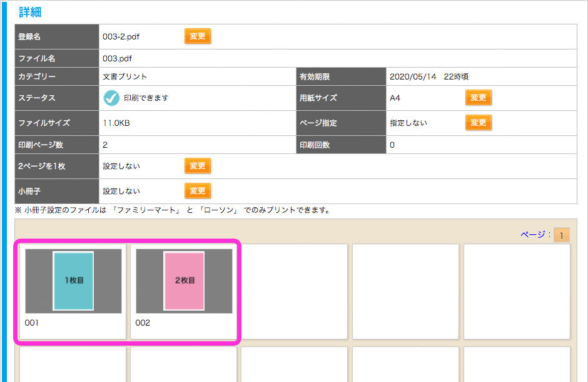This screenshot has width=588, height=382.
Task: Click the 印刷ページ数 header cell
Action: click(x=57, y=145)
